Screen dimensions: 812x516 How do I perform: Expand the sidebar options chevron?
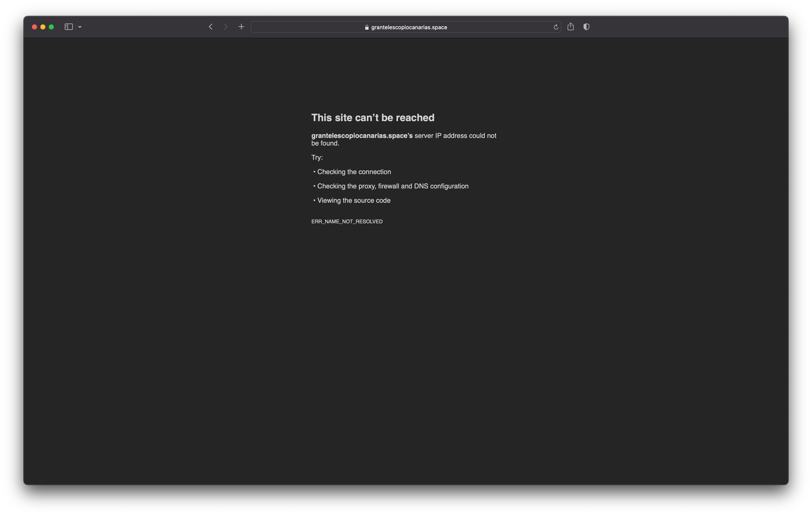point(80,27)
